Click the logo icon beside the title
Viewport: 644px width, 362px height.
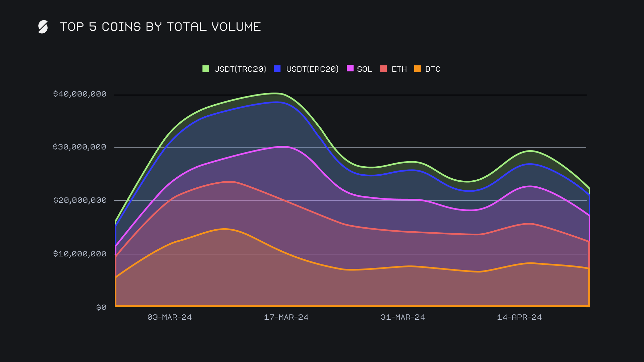pos(43,27)
